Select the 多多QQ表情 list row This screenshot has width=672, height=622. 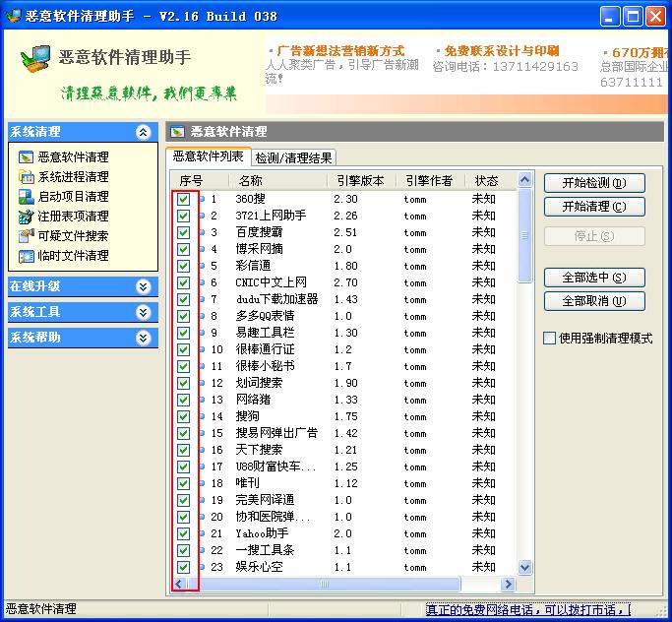pyautogui.click(x=344, y=316)
